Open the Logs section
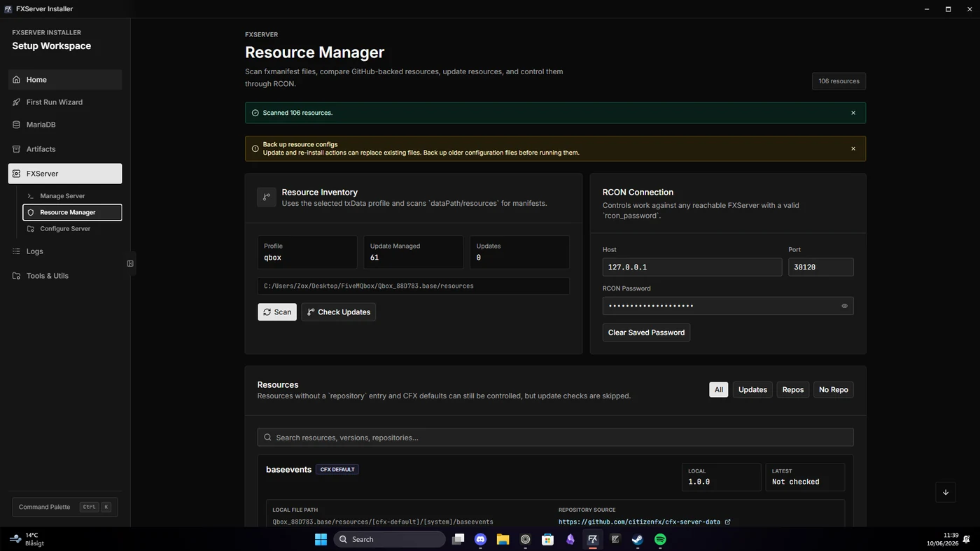This screenshot has height=551, width=980. 65,251
